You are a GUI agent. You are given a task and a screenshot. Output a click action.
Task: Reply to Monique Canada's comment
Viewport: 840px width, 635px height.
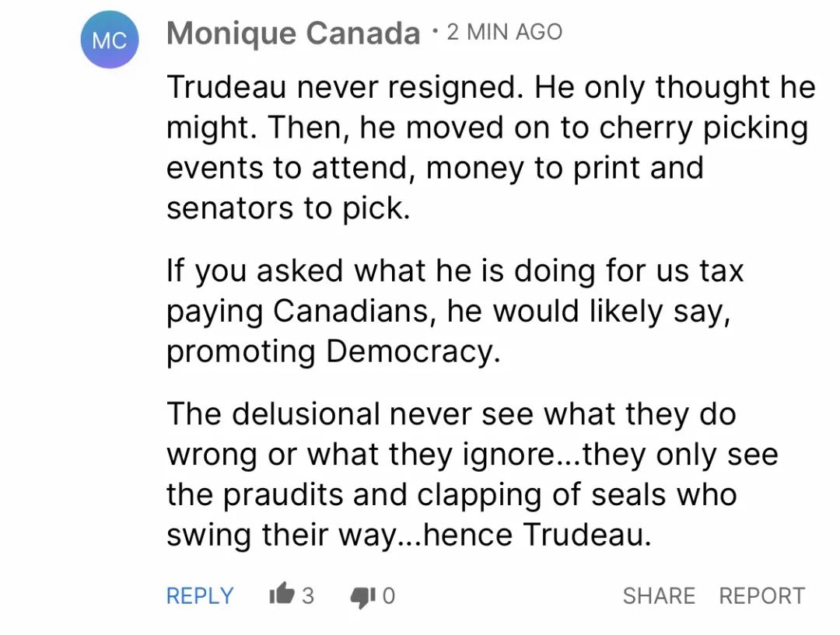tap(200, 595)
